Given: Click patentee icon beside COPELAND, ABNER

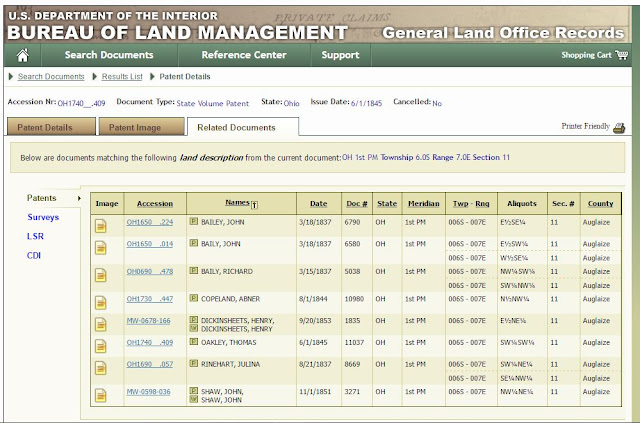Looking at the screenshot, I should pyautogui.click(x=193, y=298).
